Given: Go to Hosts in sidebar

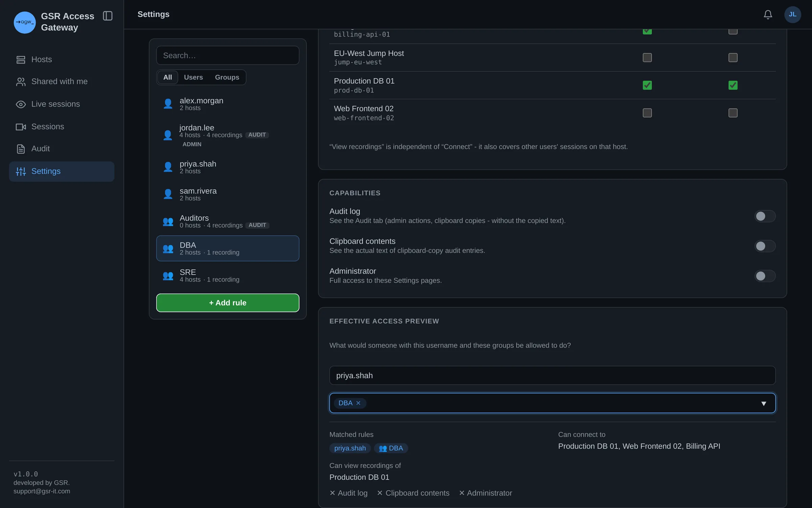Looking at the screenshot, I should click(62, 60).
